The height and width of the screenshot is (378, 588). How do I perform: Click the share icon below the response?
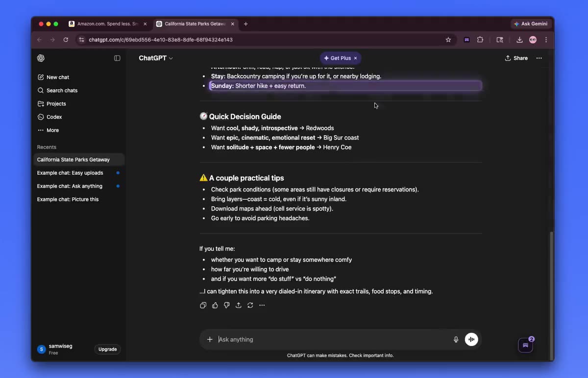point(239,306)
